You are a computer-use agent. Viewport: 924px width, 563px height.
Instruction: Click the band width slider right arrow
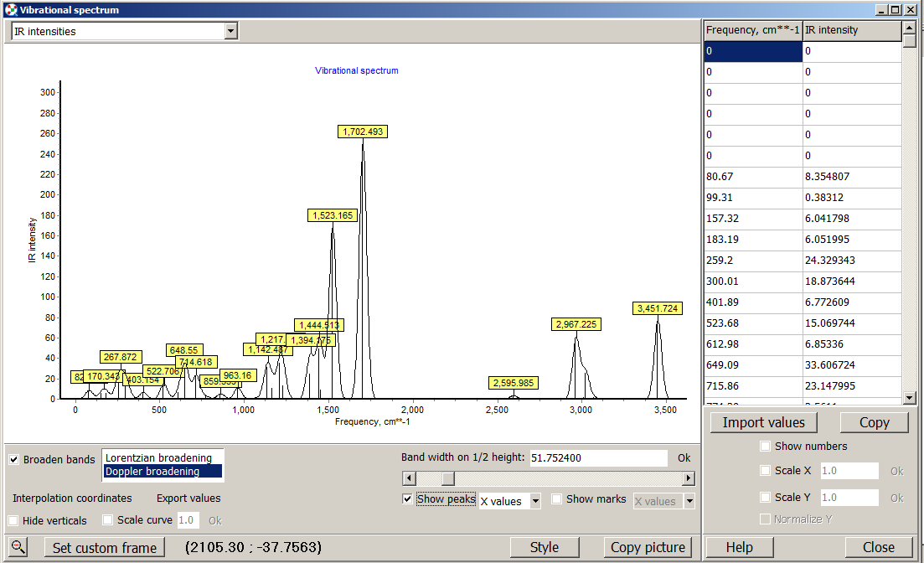689,478
